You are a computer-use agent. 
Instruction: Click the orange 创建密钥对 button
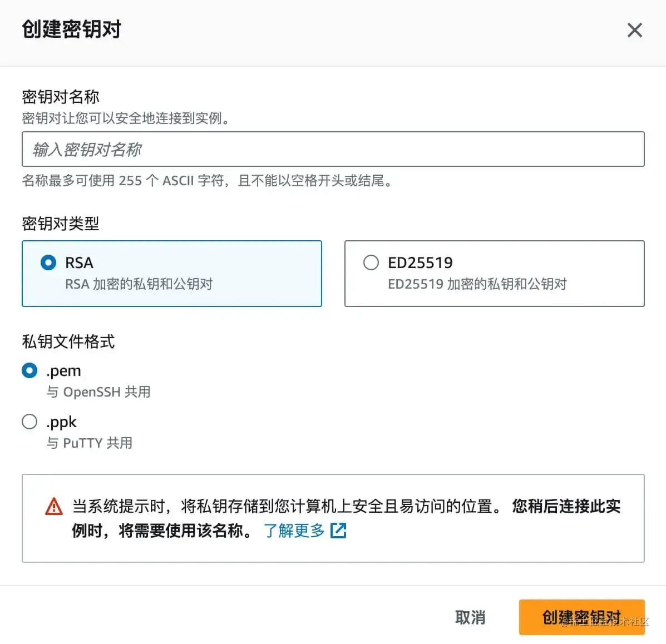coord(581,617)
